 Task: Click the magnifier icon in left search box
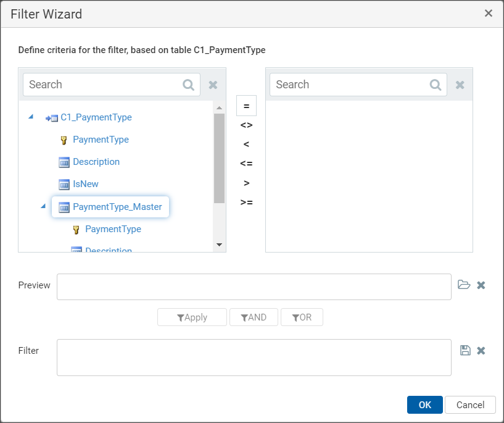188,85
